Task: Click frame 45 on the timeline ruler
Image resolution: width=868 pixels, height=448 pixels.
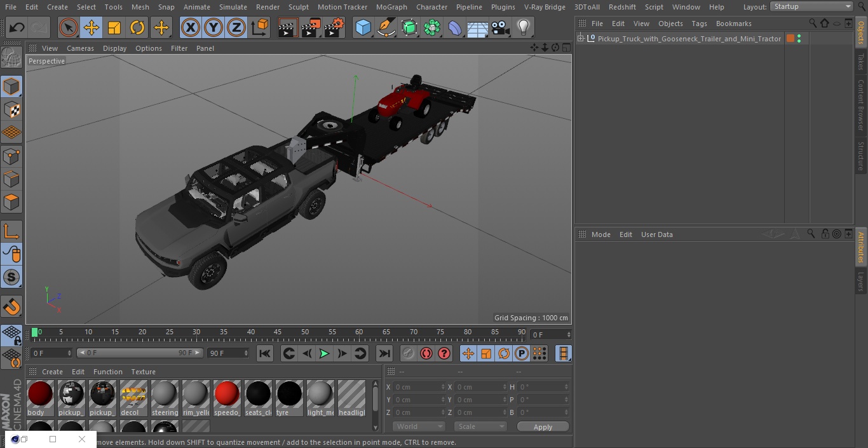Action: pos(278,332)
